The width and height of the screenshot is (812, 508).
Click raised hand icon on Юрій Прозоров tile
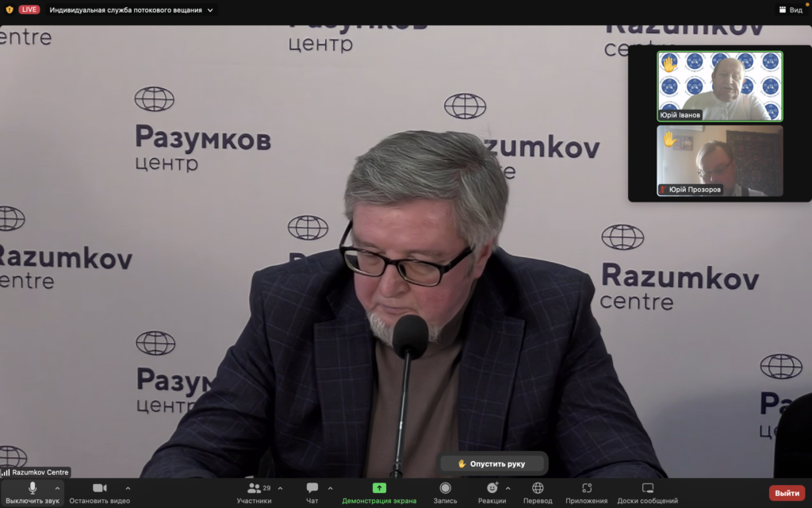coord(669,139)
